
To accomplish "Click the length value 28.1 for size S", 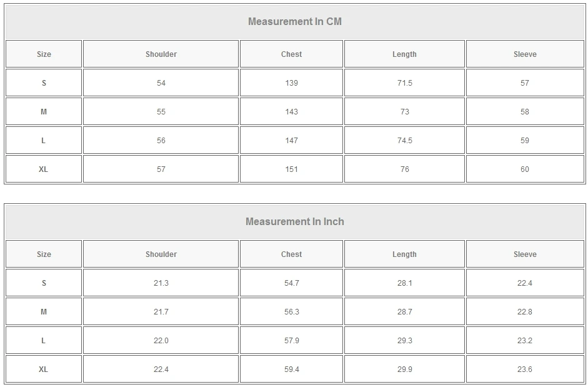I will [405, 283].
